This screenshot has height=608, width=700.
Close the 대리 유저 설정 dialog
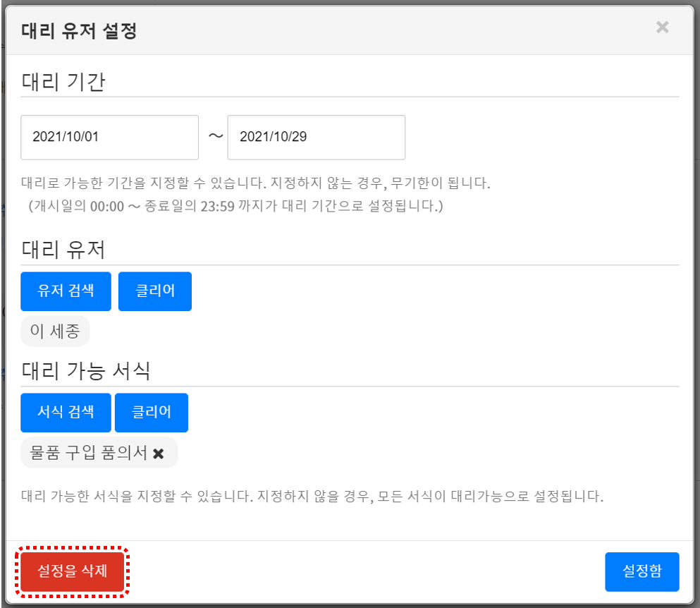click(x=662, y=28)
